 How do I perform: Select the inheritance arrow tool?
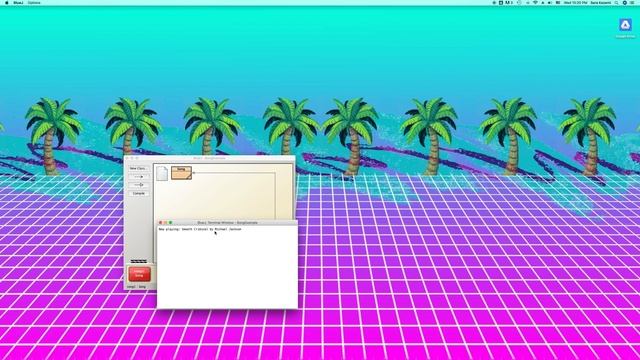click(138, 185)
